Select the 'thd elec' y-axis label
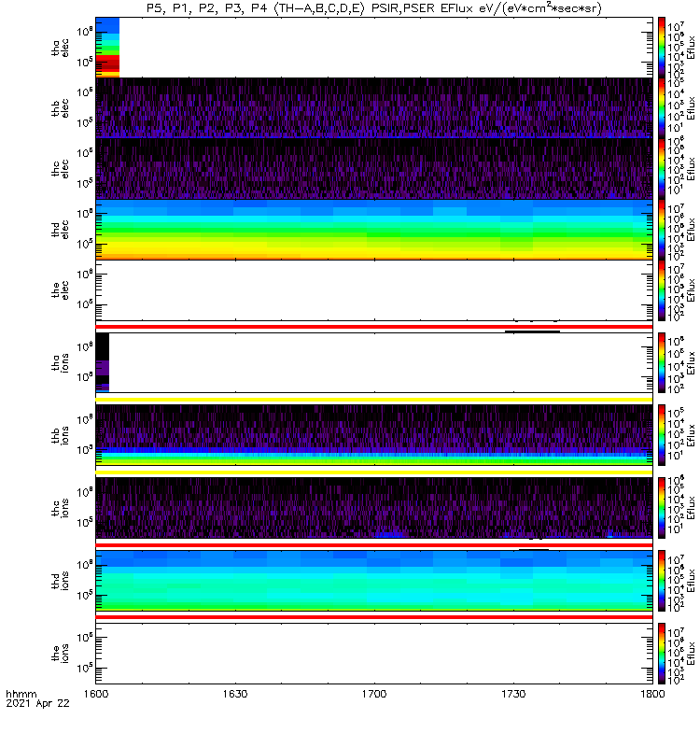 pos(60,229)
